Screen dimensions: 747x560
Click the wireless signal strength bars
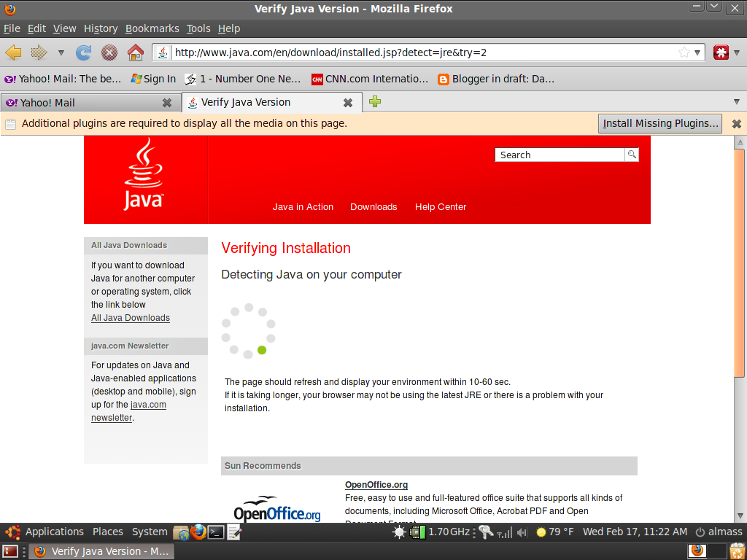point(505,533)
